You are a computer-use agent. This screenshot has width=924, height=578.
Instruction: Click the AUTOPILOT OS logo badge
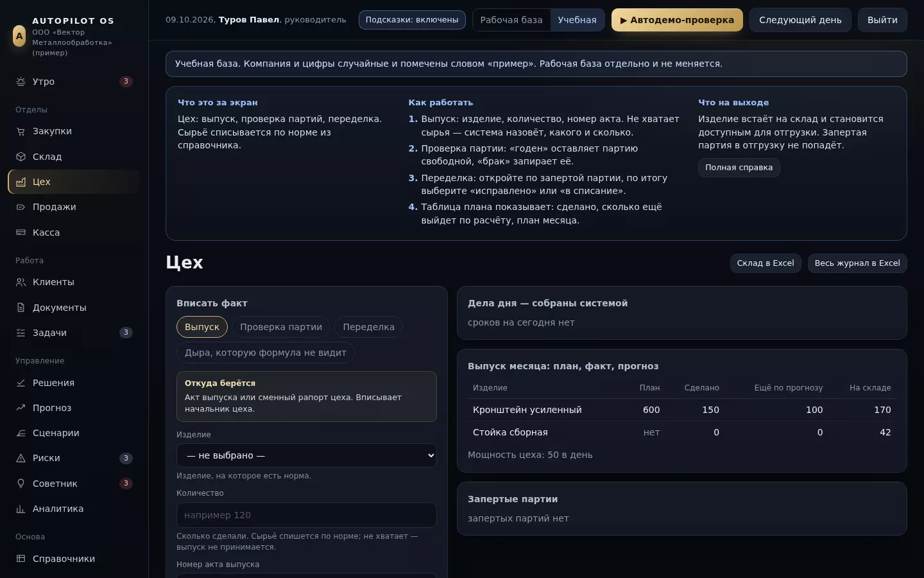(19, 36)
